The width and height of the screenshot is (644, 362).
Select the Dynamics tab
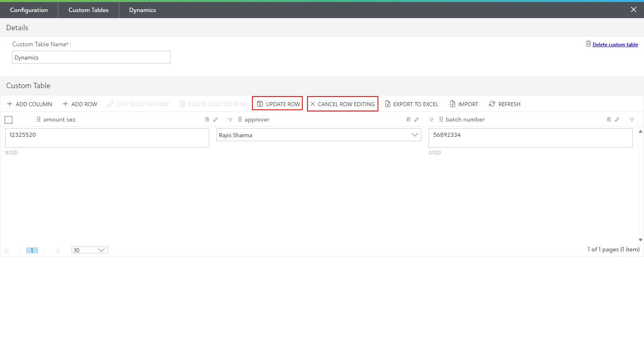pos(142,10)
